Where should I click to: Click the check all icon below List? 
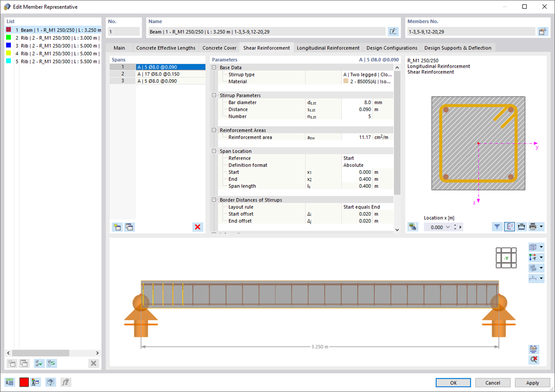click(x=39, y=363)
